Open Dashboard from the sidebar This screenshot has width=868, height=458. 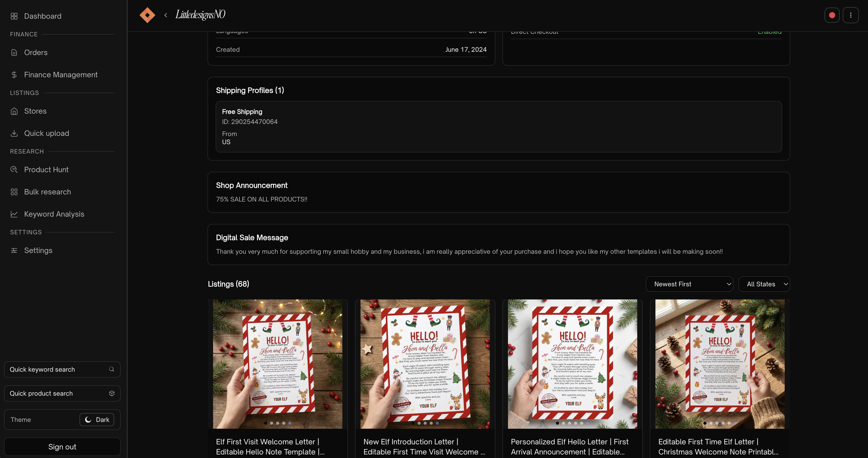tap(42, 16)
